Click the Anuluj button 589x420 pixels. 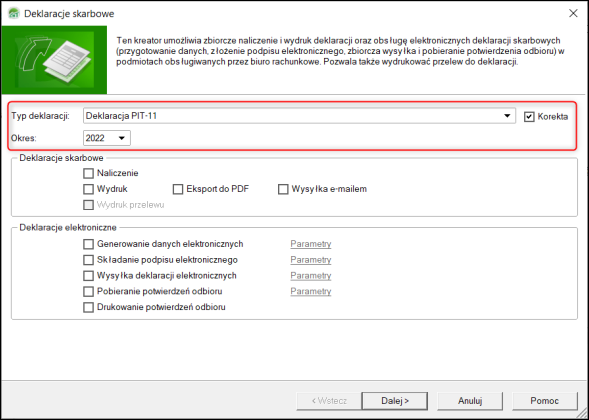point(470,401)
